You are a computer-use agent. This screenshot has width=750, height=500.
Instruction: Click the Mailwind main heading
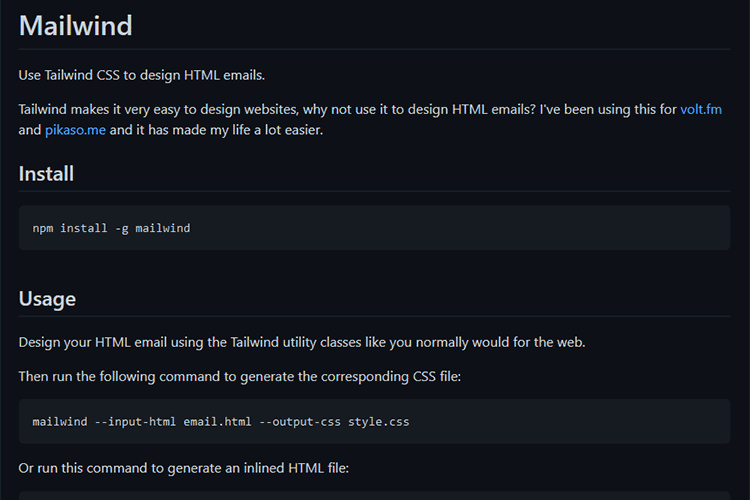(76, 26)
